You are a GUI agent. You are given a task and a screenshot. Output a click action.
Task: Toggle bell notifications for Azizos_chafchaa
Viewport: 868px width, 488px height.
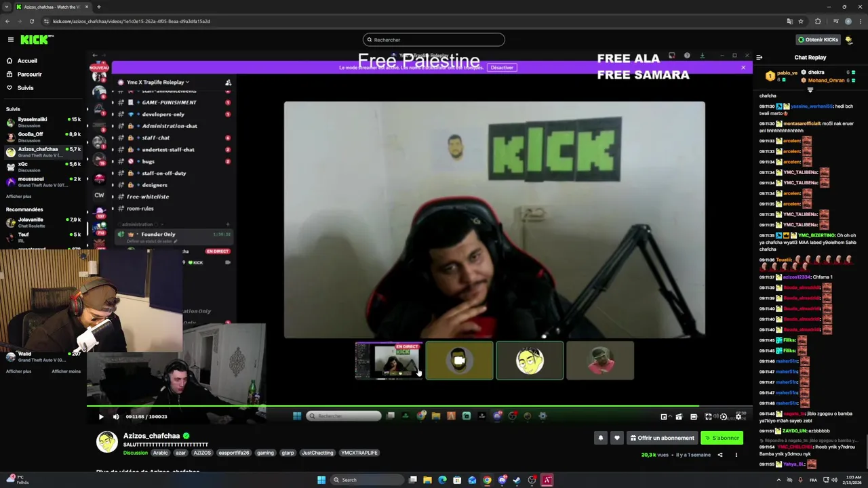tap(600, 438)
